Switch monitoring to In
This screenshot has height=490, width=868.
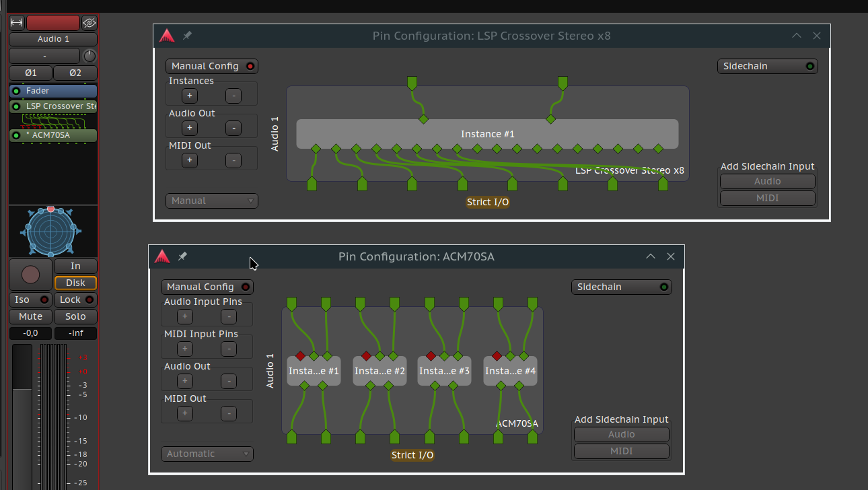[x=75, y=266]
